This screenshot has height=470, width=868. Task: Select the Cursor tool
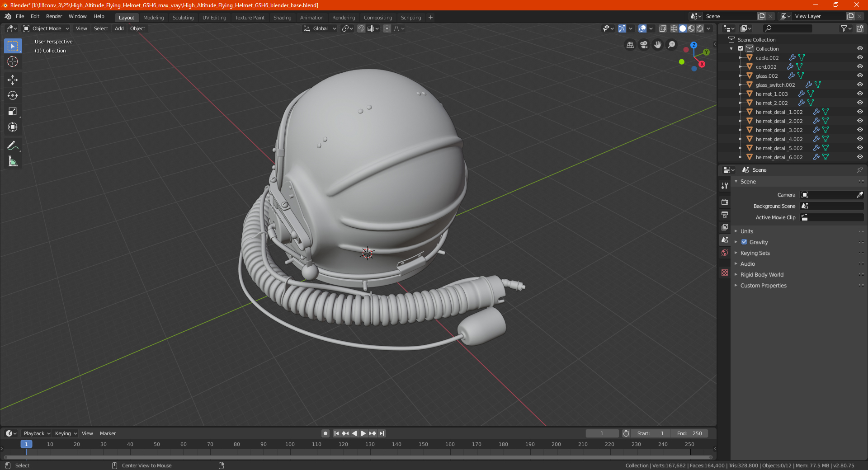(13, 62)
